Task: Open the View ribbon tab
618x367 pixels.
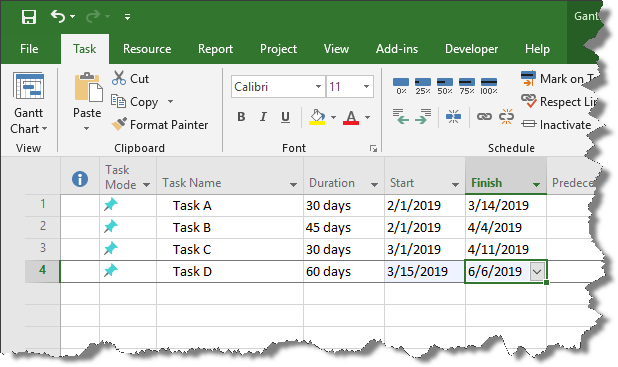Action: pyautogui.click(x=336, y=49)
